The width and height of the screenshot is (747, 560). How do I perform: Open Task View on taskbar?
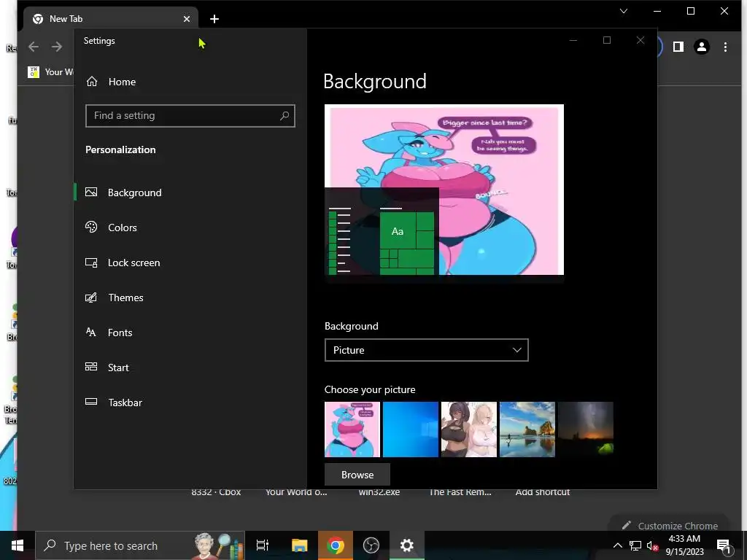(263, 545)
